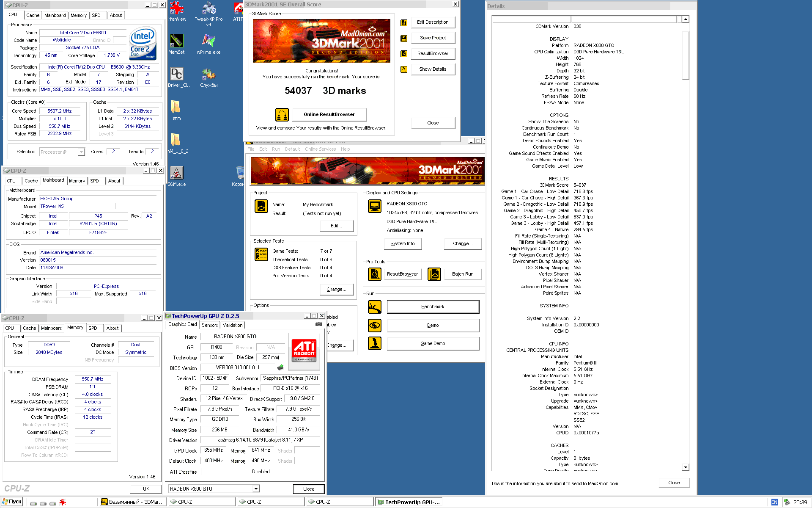Click the Online ResultBrowser globe icon

282,115
